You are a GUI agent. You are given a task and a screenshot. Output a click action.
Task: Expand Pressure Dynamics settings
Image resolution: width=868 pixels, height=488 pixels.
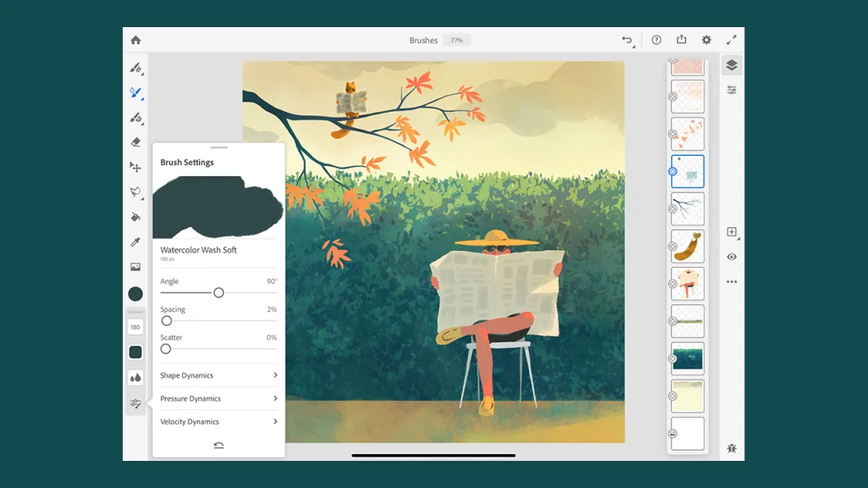(218, 398)
